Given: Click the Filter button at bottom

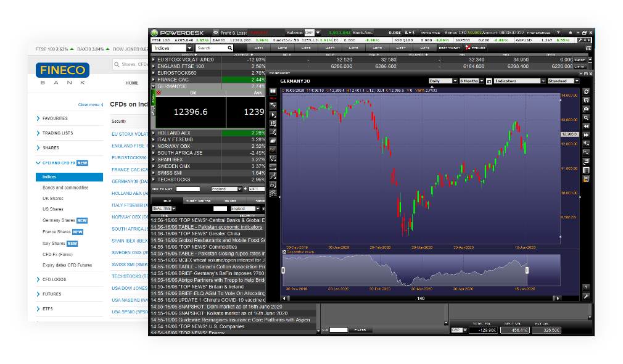Looking at the screenshot, I should pos(360,329).
